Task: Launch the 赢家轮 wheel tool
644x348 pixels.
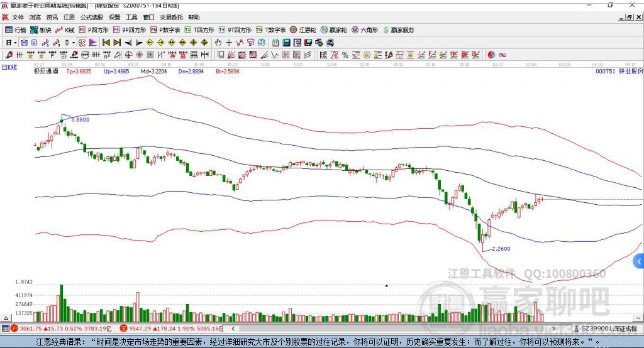Action: coord(333,30)
